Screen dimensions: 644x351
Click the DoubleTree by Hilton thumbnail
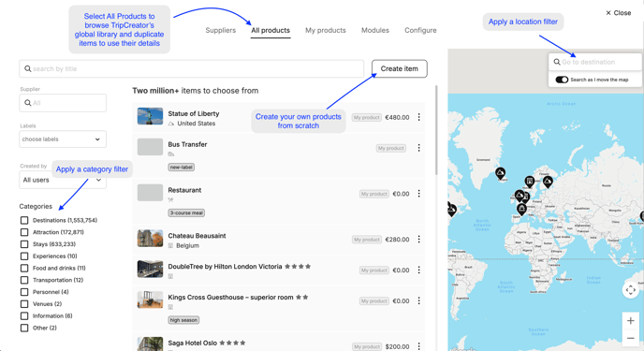[x=150, y=269]
